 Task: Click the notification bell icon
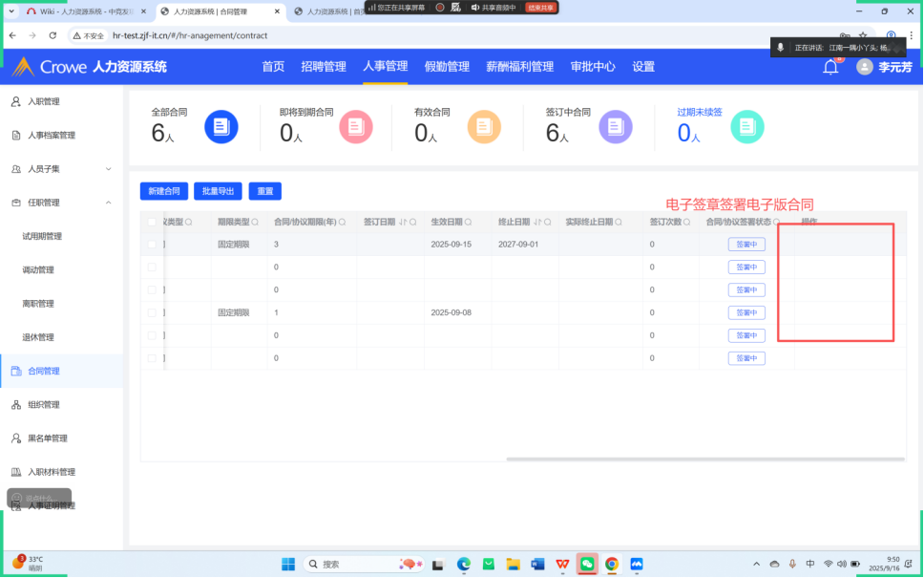pos(830,67)
